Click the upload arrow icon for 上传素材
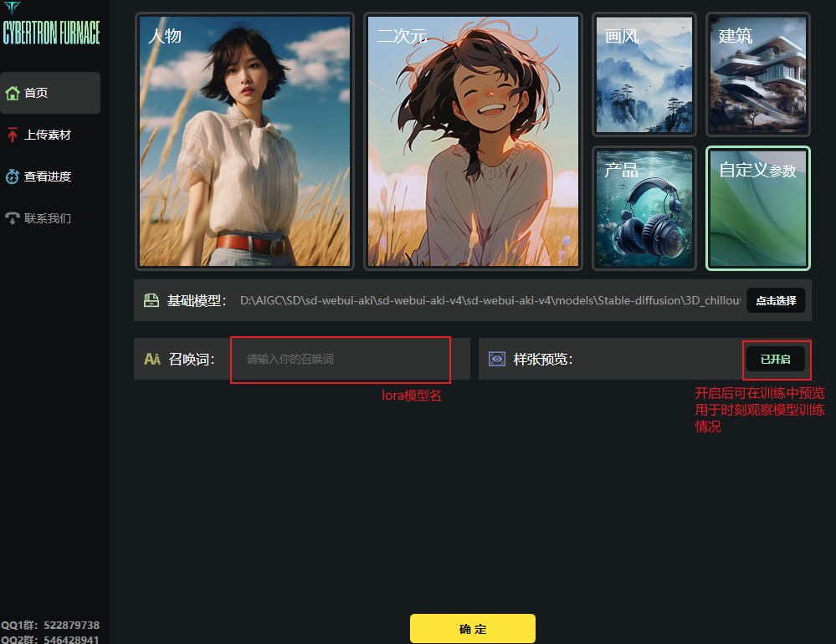This screenshot has height=644, width=836. tap(13, 135)
